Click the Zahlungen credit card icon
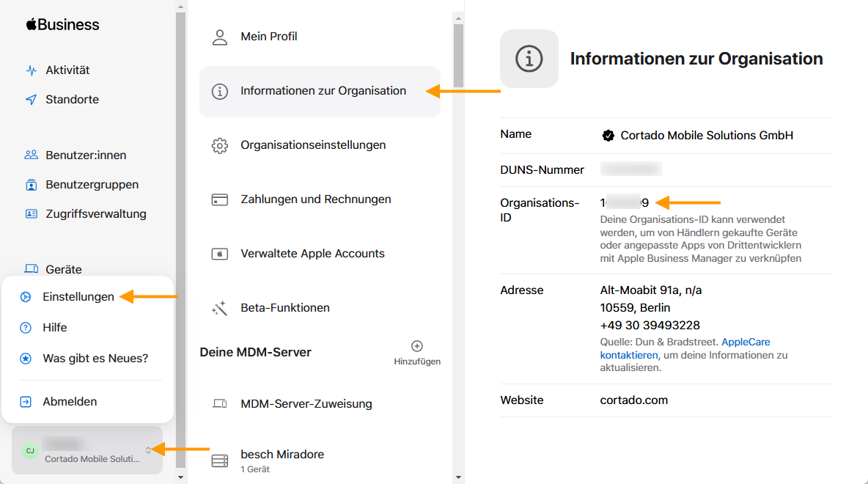Viewport: 868px width, 484px height. [x=220, y=200]
